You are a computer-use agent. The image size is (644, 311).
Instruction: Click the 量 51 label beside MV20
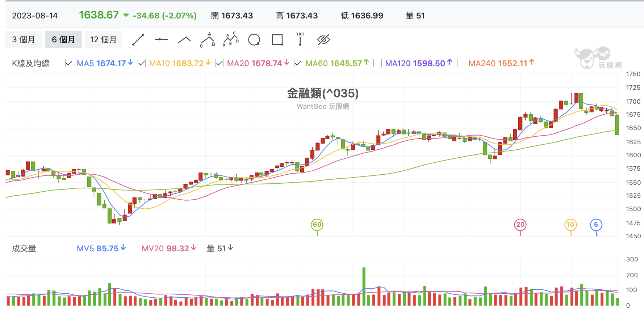pyautogui.click(x=219, y=248)
